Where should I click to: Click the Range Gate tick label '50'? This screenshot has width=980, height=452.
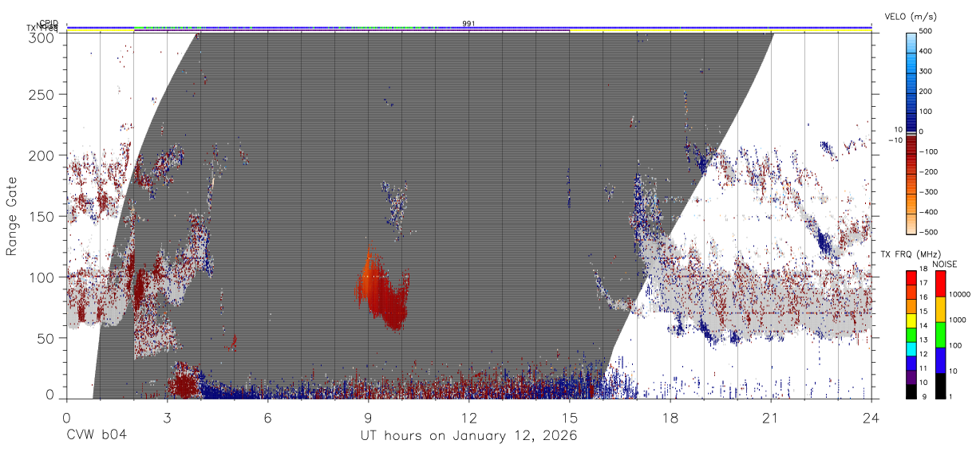pos(46,339)
